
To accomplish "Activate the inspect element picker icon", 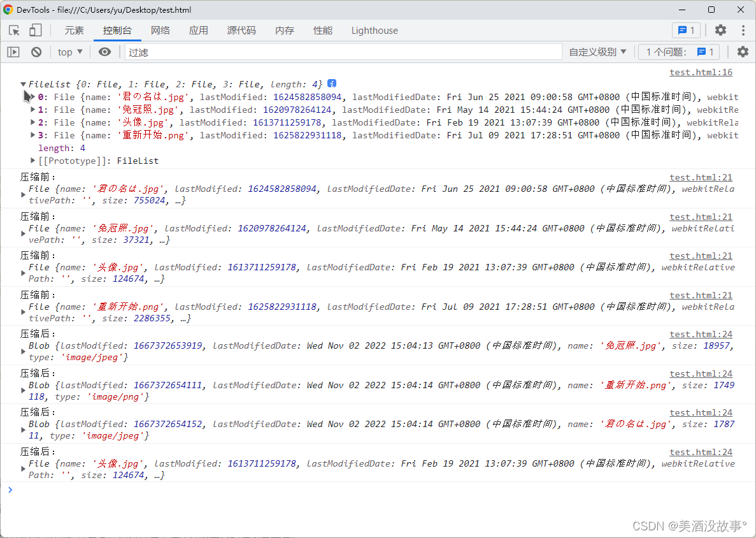I will click(15, 31).
